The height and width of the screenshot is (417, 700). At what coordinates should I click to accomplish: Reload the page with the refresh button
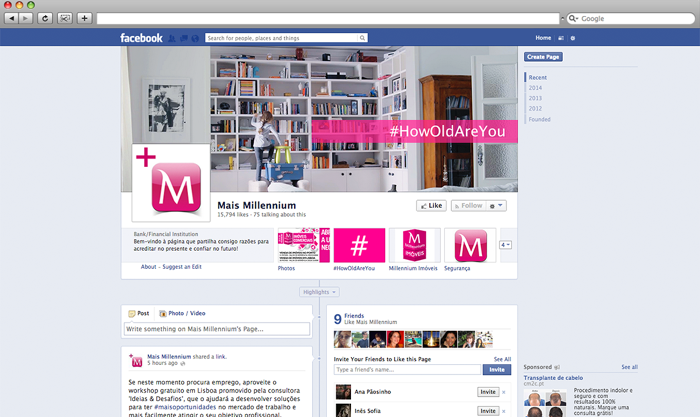[x=45, y=18]
